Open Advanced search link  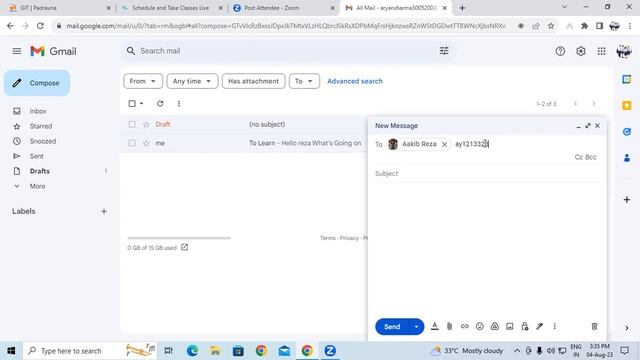(x=355, y=81)
